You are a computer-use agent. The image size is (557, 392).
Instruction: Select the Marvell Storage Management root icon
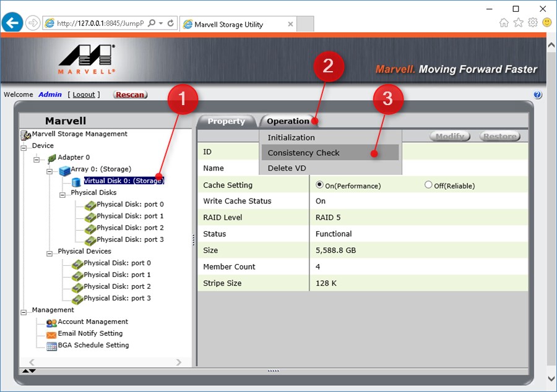25,134
